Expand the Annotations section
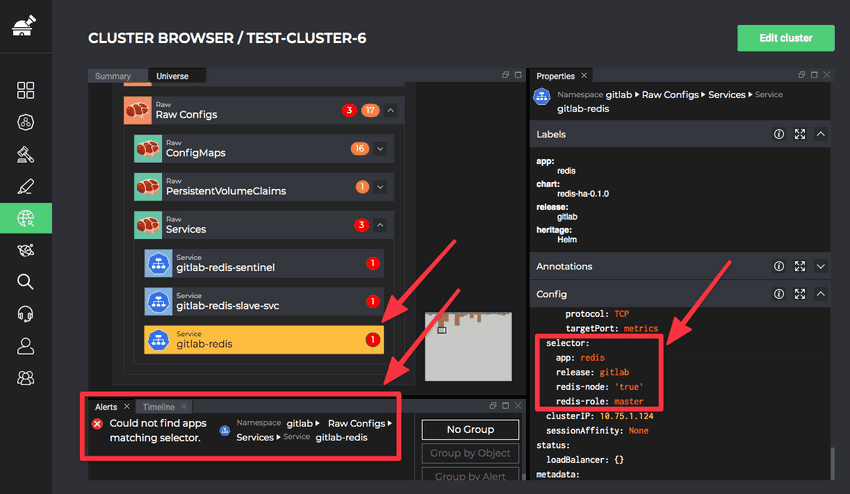850x494 pixels. point(821,266)
